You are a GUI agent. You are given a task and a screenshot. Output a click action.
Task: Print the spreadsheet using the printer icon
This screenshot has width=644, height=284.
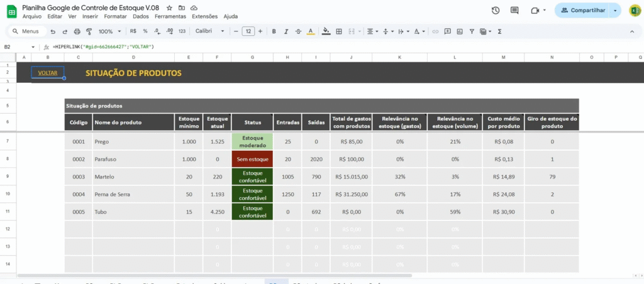click(77, 31)
